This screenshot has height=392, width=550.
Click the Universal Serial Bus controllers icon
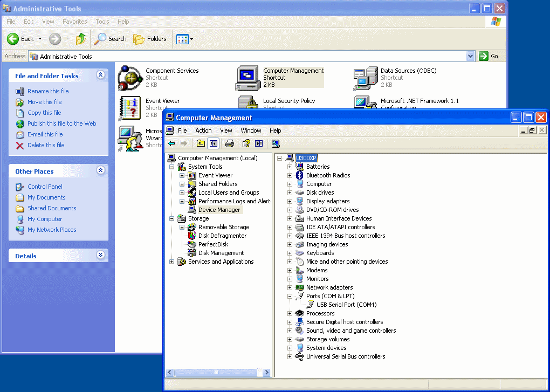pyautogui.click(x=300, y=356)
